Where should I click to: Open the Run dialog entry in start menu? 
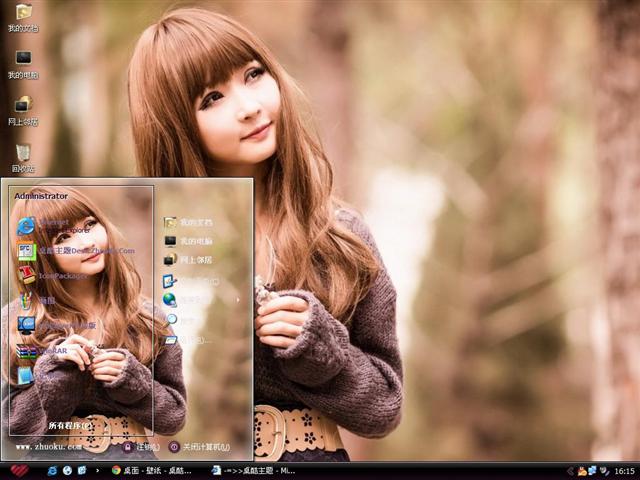click(188, 340)
